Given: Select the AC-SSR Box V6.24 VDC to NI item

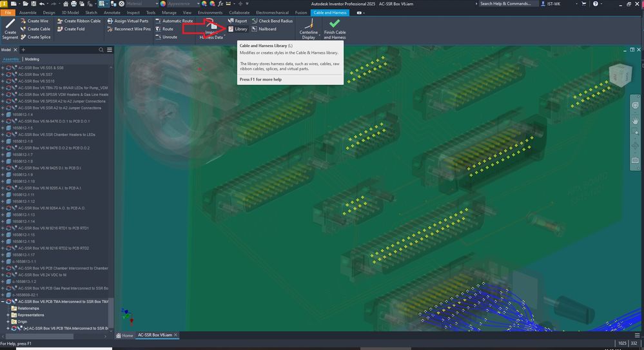Looking at the screenshot, I should click(43, 275).
